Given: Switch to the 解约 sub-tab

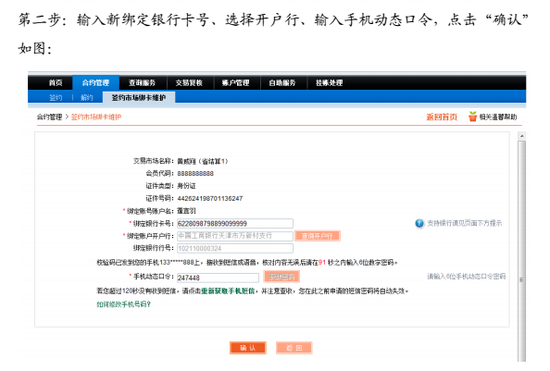Looking at the screenshot, I should coord(87,97).
